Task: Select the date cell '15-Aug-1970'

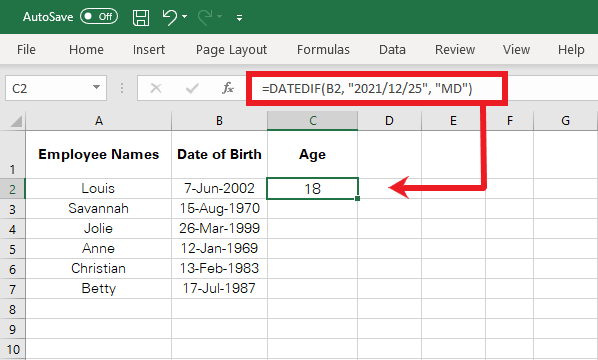Action: point(219,209)
